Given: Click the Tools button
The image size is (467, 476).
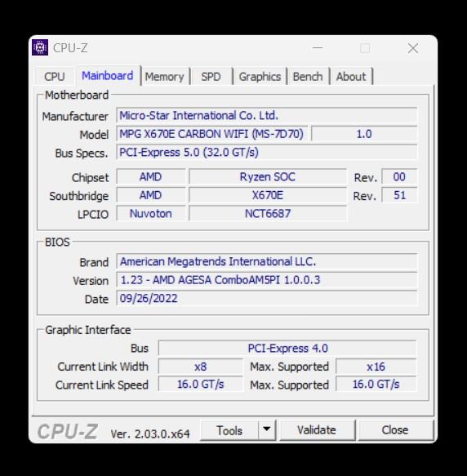Looking at the screenshot, I should point(229,430).
